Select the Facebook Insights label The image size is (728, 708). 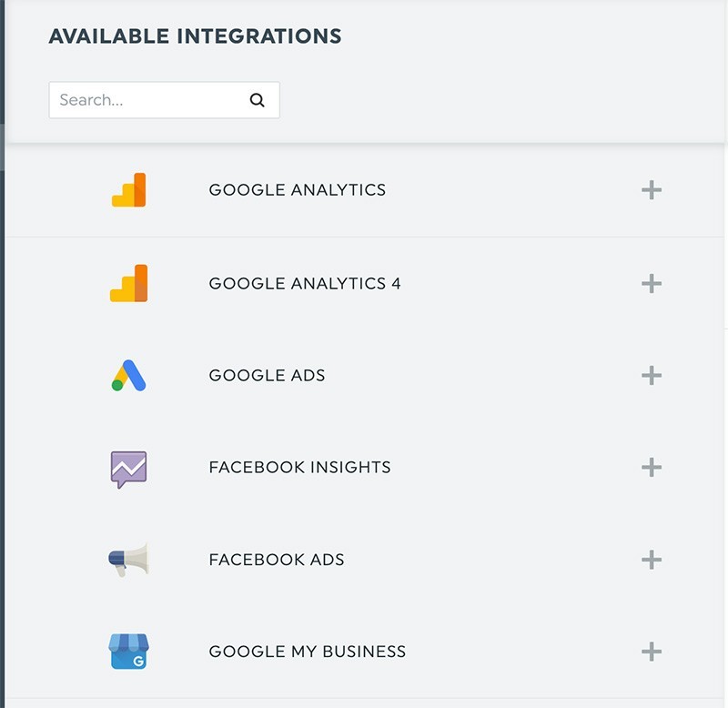(299, 468)
